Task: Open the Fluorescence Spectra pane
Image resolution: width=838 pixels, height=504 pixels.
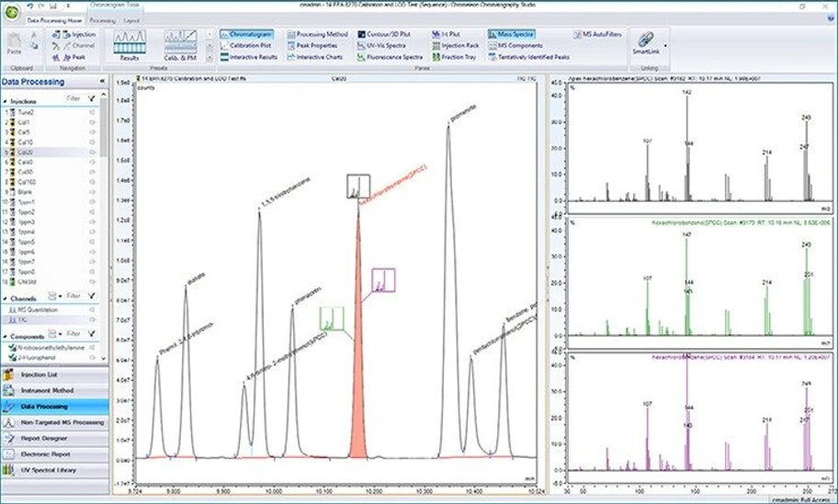Action: pyautogui.click(x=391, y=57)
